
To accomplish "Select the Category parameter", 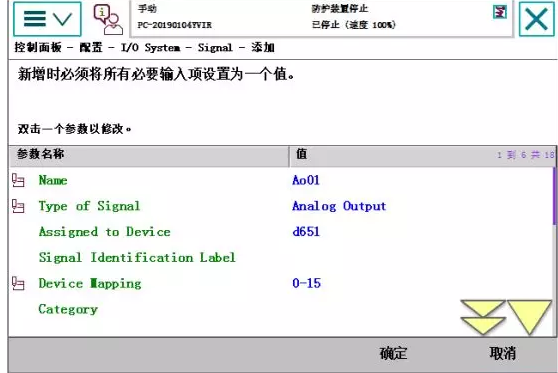I will click(68, 309).
